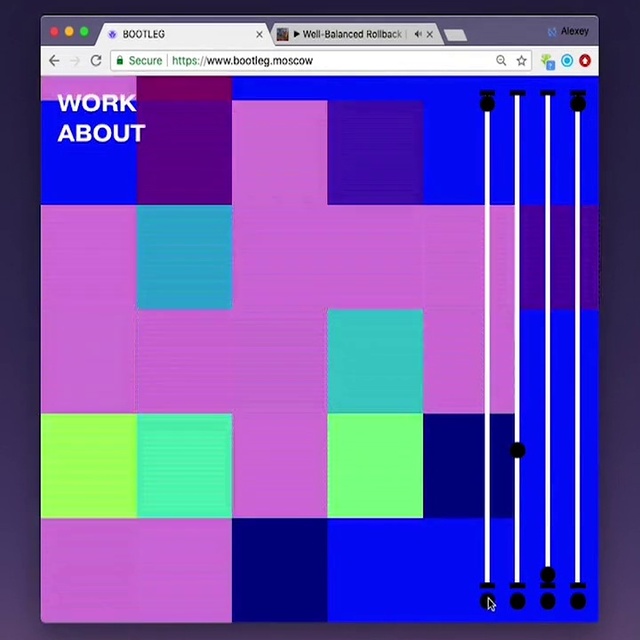Click the black circle button below first slider
This screenshot has height=640, width=640.
[487, 602]
